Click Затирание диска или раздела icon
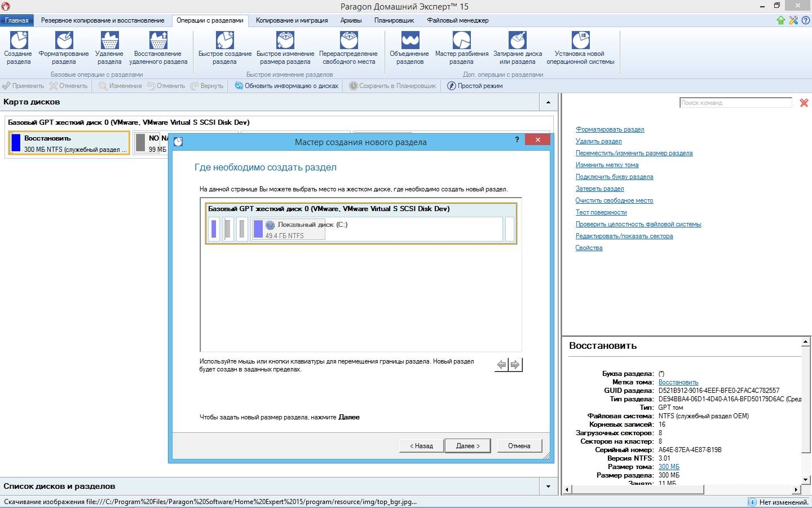The height and width of the screenshot is (508, 812). pyautogui.click(x=517, y=41)
